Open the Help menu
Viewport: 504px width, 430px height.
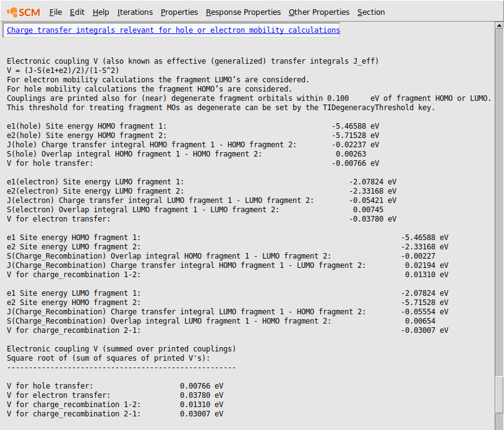101,12
